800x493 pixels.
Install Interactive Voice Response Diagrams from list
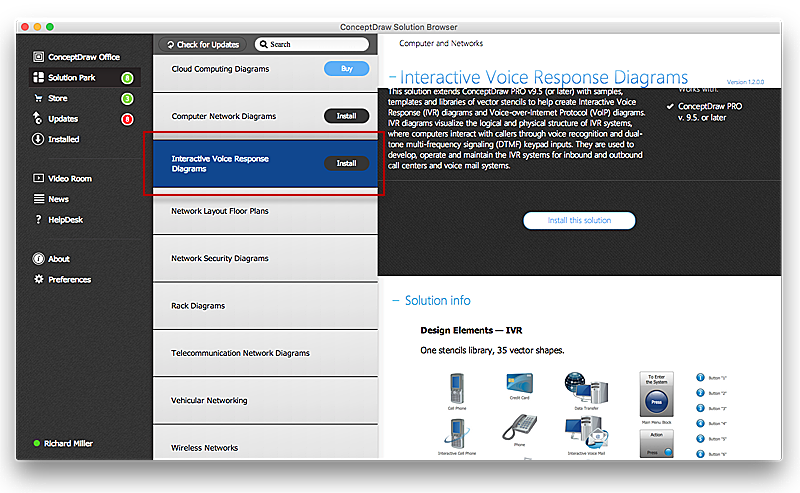tap(346, 163)
